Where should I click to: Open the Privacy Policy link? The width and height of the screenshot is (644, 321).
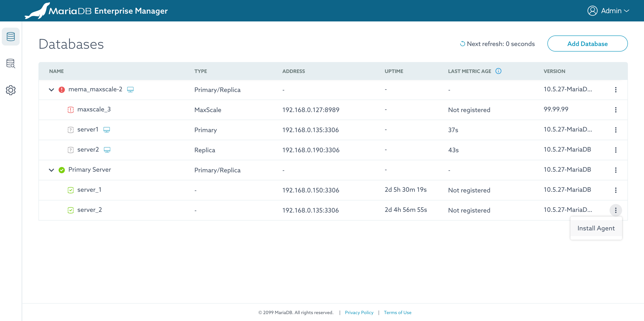tap(359, 312)
